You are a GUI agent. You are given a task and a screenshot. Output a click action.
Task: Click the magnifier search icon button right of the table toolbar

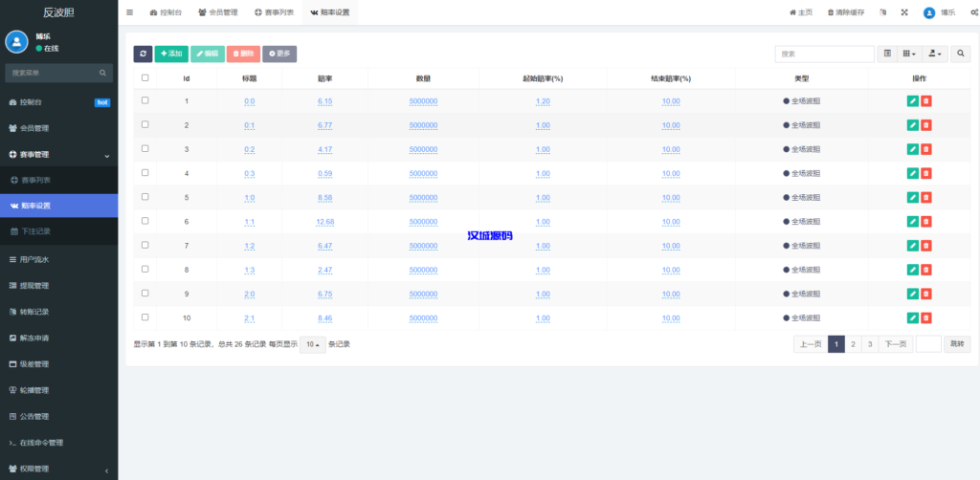[x=959, y=54]
